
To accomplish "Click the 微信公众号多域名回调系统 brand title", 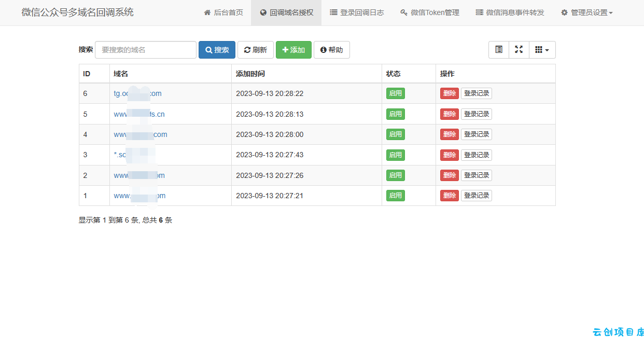I will tap(78, 12).
